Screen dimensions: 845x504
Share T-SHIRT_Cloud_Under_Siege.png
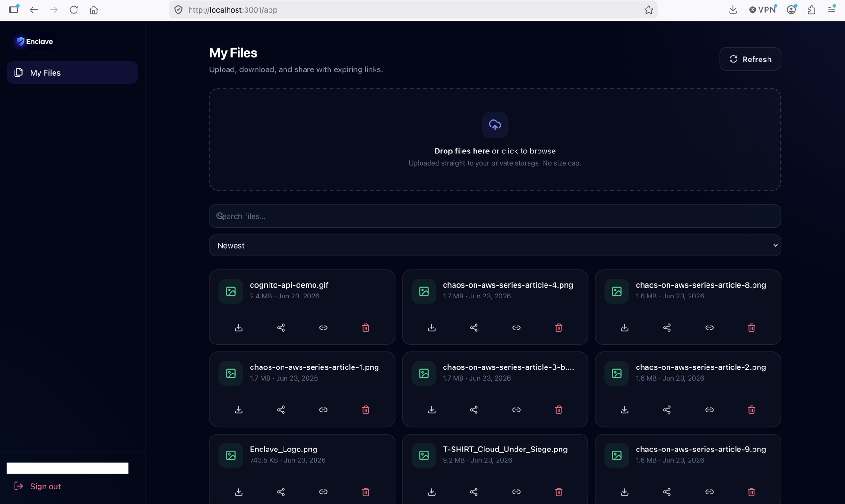pyautogui.click(x=474, y=492)
